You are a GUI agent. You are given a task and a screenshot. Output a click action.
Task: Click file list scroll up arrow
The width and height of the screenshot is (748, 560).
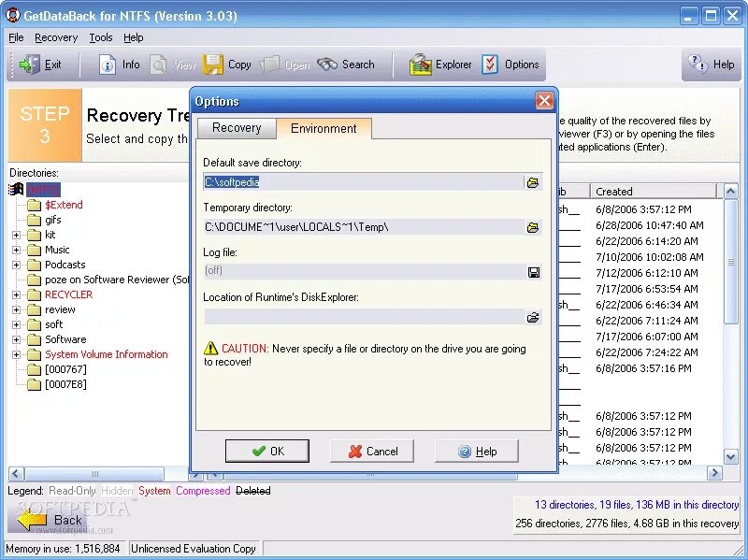[x=731, y=192]
